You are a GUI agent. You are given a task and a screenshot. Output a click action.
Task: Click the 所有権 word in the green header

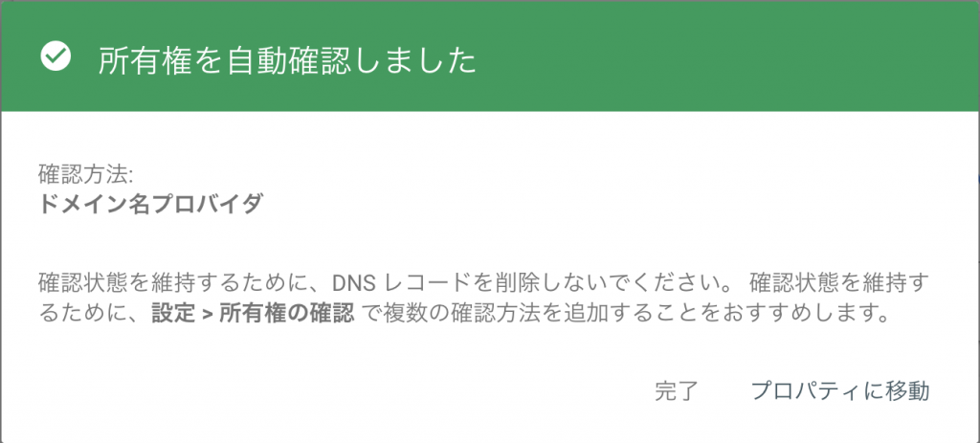145,62
